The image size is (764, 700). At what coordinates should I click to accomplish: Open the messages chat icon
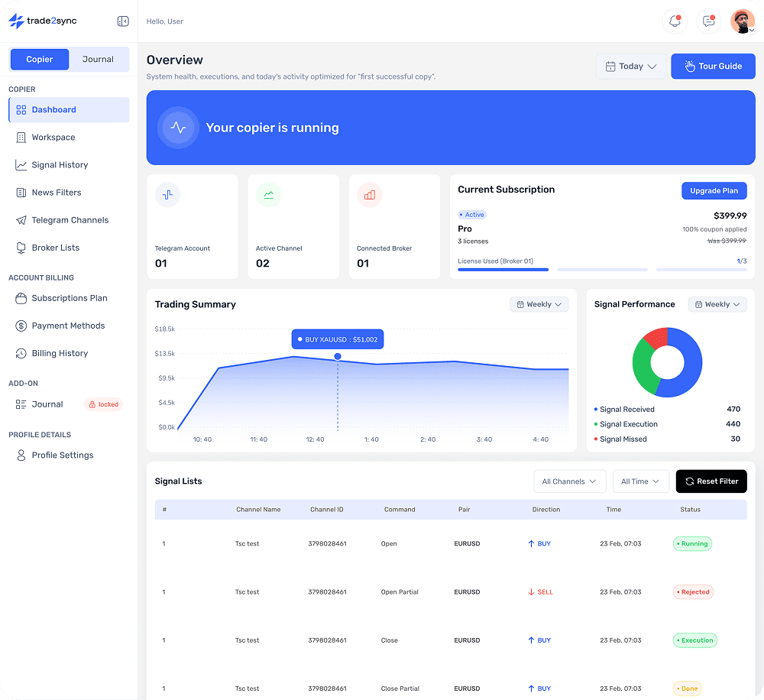pos(708,21)
